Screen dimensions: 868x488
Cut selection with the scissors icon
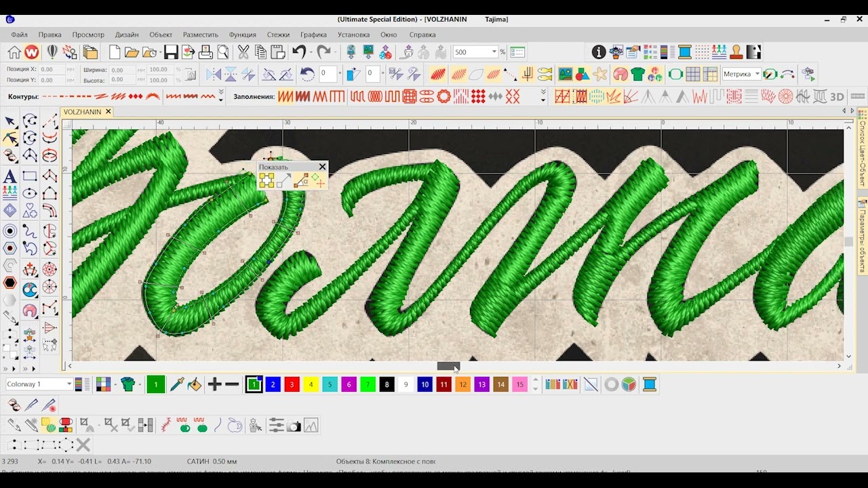pyautogui.click(x=243, y=52)
